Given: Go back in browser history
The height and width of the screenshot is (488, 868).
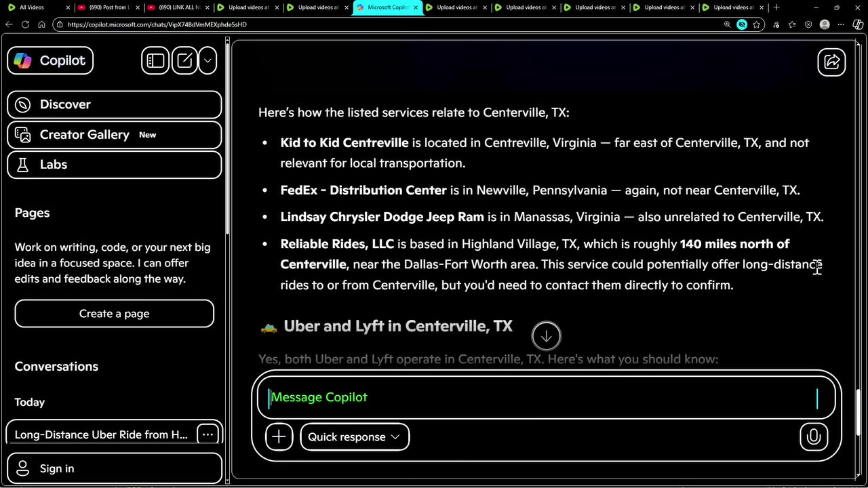Looking at the screenshot, I should pyautogui.click(x=9, y=24).
